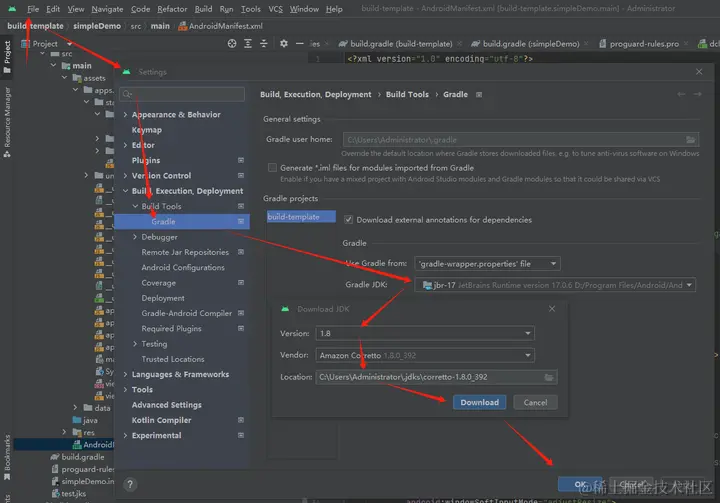Open the File menu
Image resolution: width=720 pixels, height=503 pixels.
tap(33, 9)
